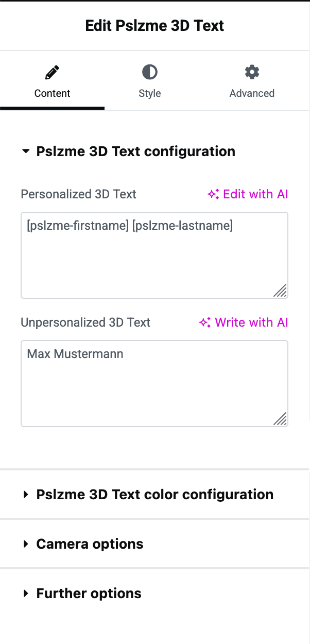Click the Further options arrow triangle

[26, 594]
